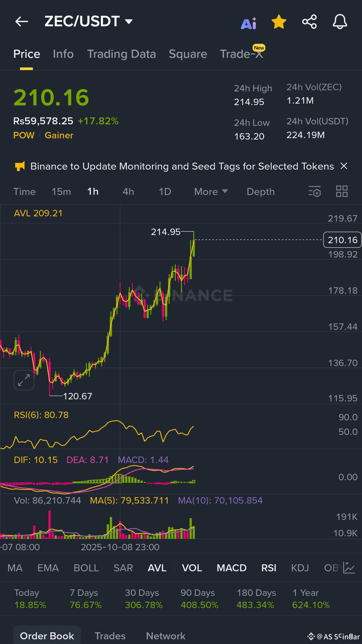Toggle the favorite star icon
The image size is (362, 644).
tap(279, 22)
